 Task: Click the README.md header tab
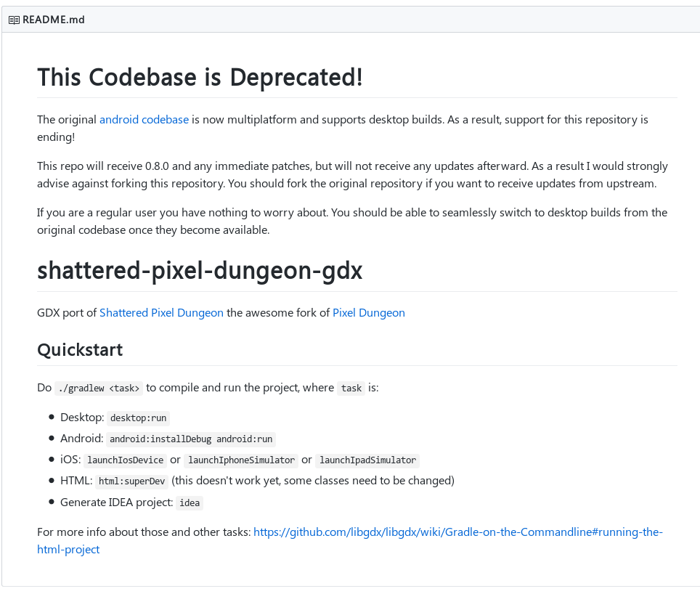click(x=52, y=20)
